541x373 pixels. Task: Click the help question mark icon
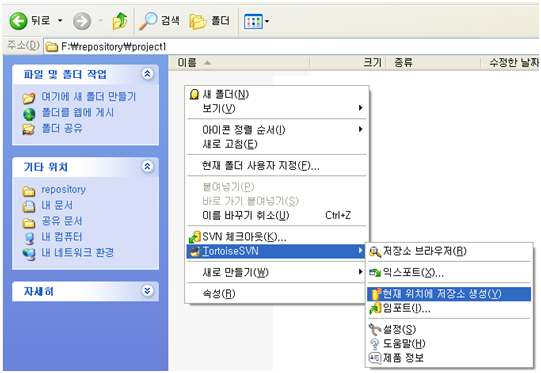click(375, 344)
